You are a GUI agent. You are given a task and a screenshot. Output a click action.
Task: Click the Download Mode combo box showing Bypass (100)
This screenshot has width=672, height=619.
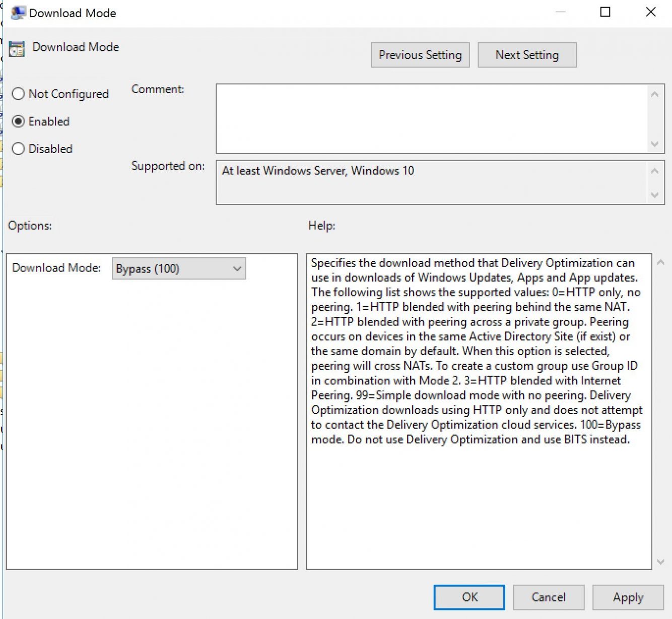[171, 268]
